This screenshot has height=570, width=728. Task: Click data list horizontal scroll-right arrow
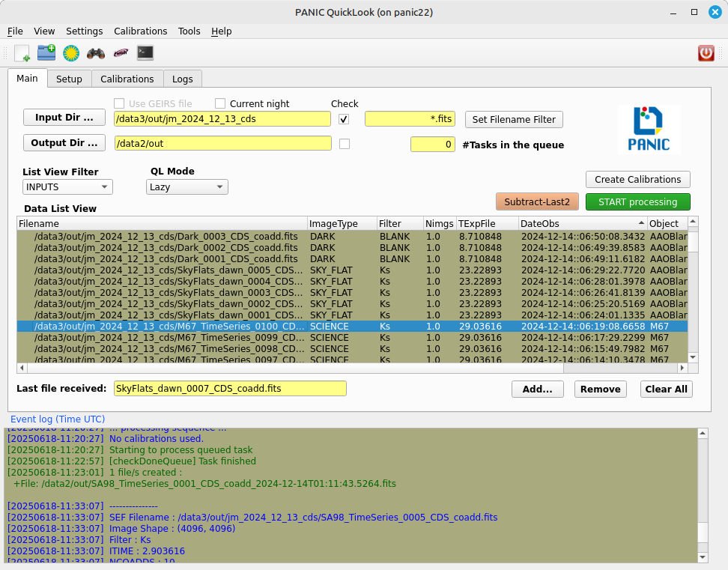682,368
